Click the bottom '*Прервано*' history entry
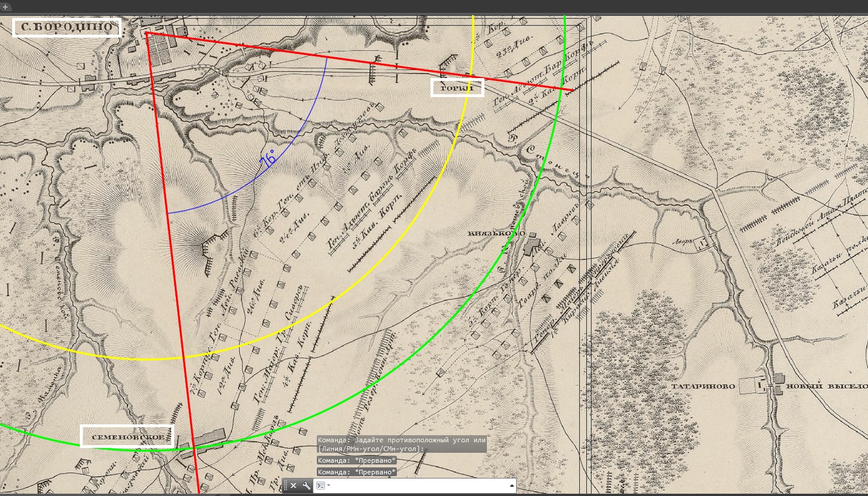 [x=356, y=472]
